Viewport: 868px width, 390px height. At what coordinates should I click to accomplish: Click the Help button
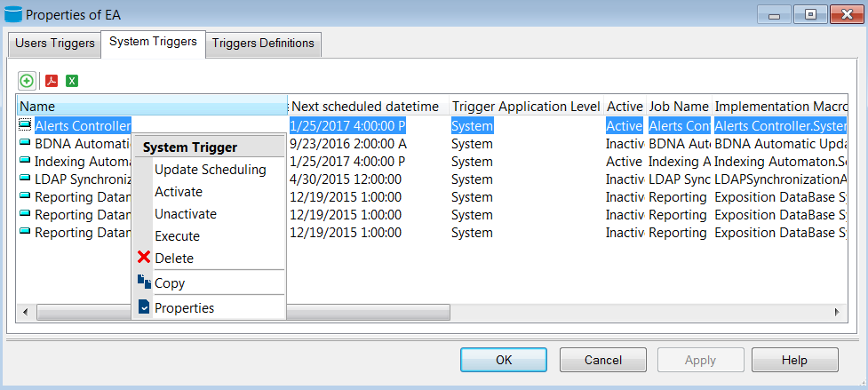(794, 360)
